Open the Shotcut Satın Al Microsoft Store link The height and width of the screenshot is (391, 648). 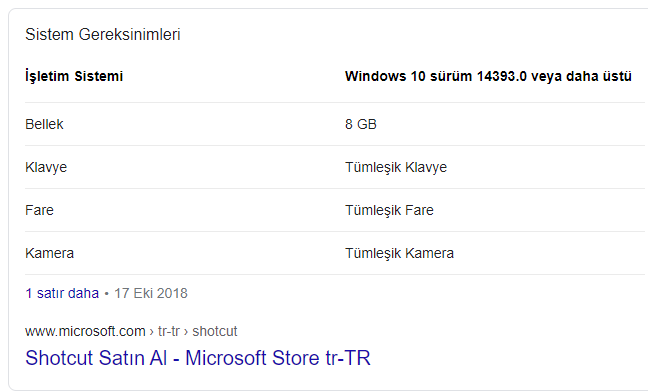(198, 358)
